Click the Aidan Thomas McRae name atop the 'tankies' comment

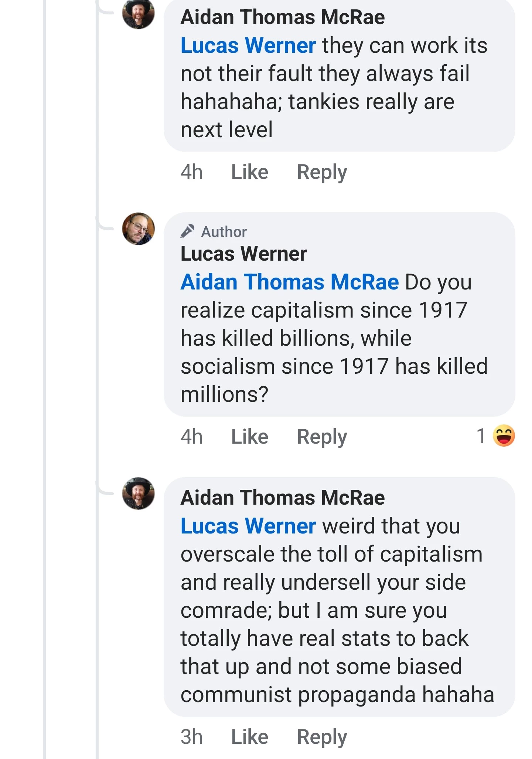pos(283,17)
